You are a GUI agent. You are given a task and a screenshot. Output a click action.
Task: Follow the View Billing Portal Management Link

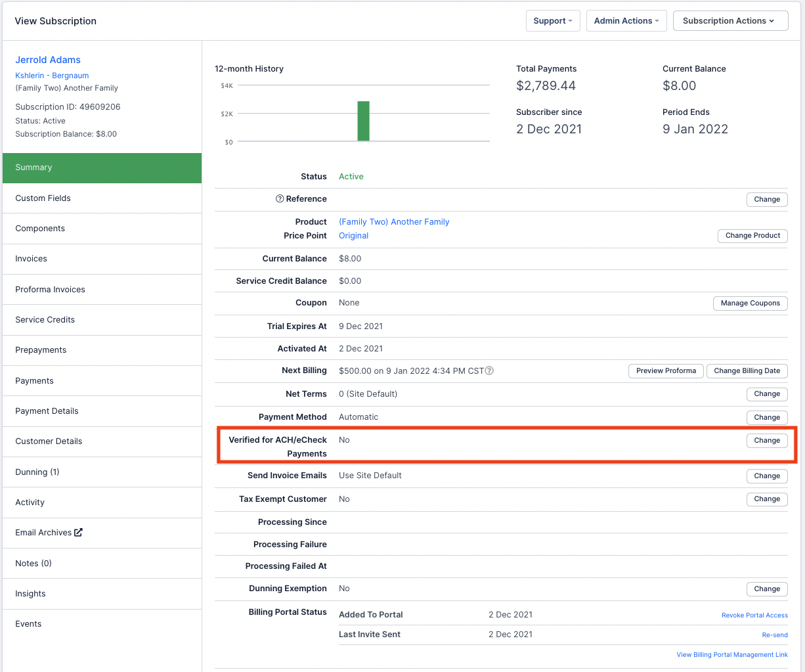(x=732, y=655)
